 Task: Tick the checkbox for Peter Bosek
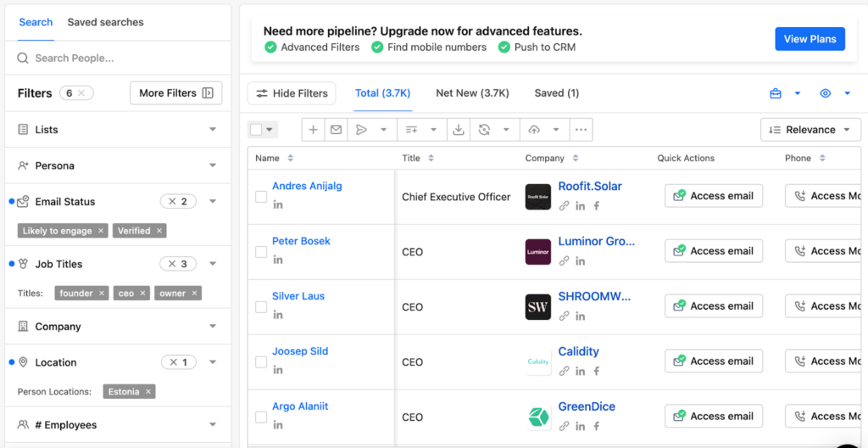point(261,252)
